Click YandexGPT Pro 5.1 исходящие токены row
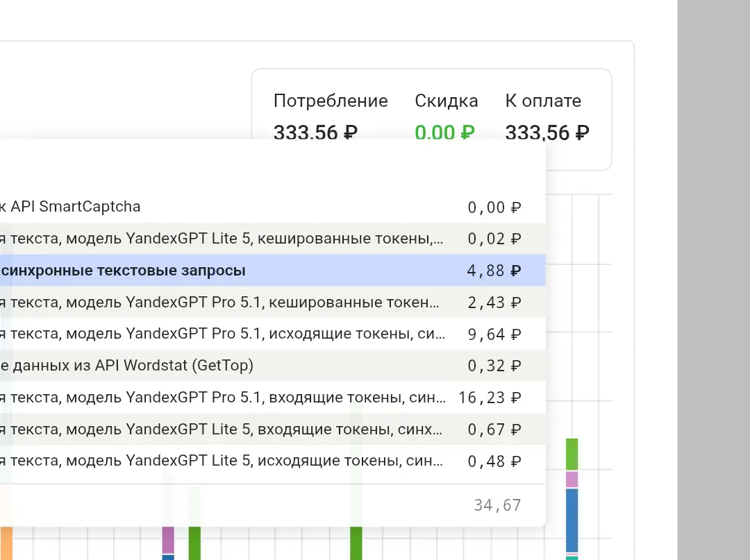This screenshot has width=750, height=560. pos(273,334)
